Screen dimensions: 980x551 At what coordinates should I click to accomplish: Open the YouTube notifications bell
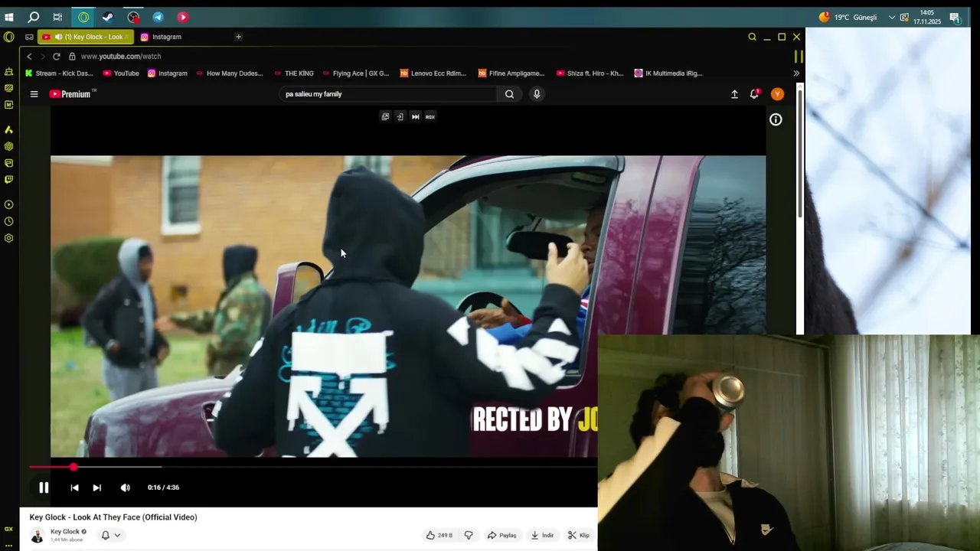point(755,94)
